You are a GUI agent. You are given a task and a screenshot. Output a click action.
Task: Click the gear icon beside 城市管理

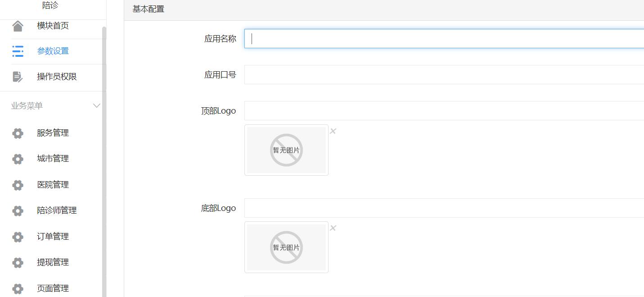tap(18, 159)
